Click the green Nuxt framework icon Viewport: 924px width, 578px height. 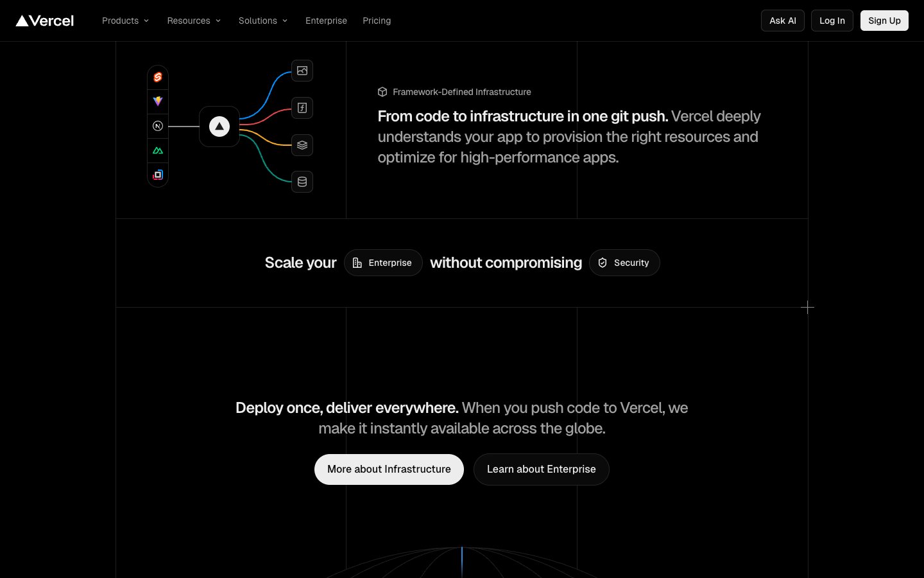click(x=158, y=150)
